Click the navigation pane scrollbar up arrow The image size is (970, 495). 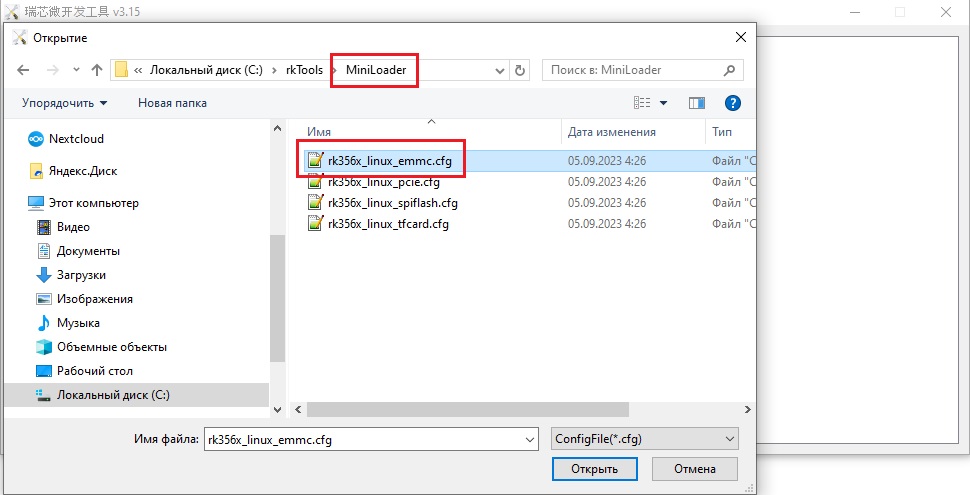click(x=277, y=128)
